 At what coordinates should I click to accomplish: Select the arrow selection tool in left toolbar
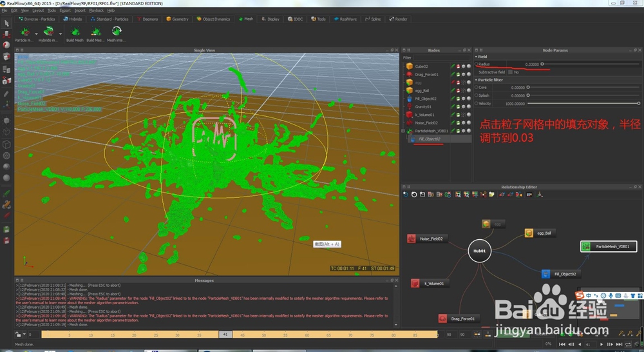point(6,23)
